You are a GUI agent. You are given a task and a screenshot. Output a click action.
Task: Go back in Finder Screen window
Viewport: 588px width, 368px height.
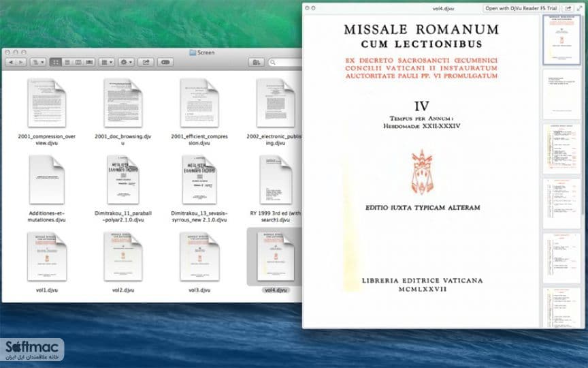[11, 62]
